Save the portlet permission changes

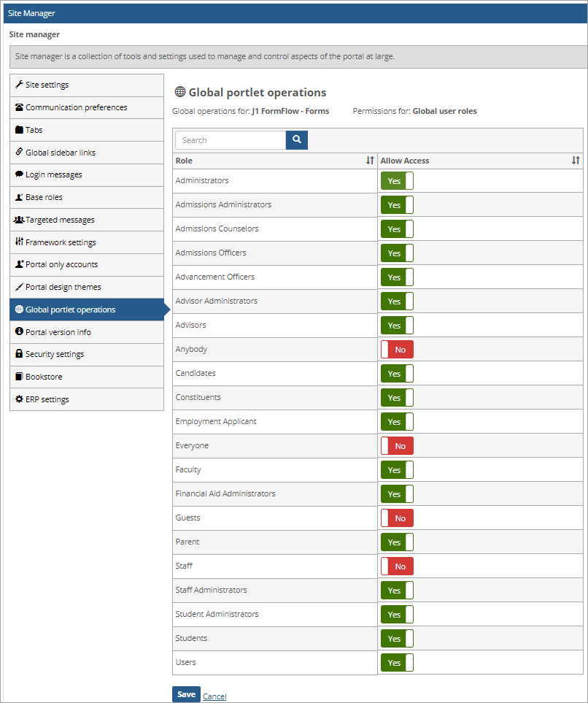(186, 694)
